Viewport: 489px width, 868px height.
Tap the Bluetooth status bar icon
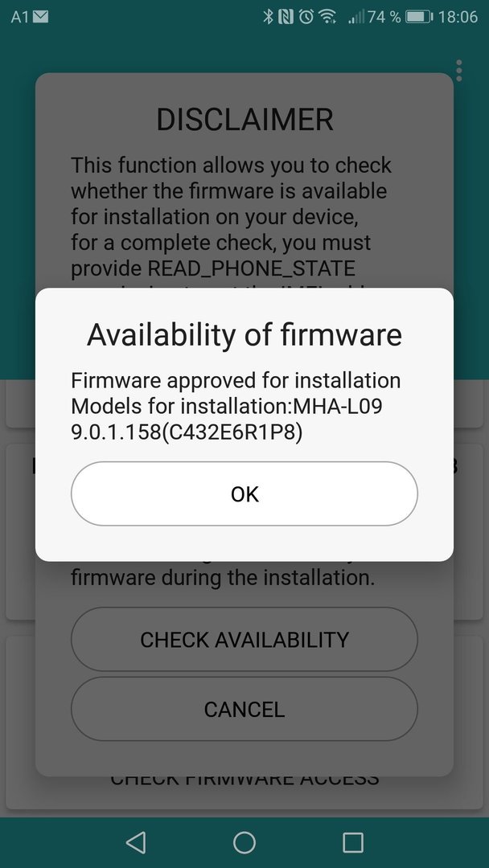(x=268, y=17)
